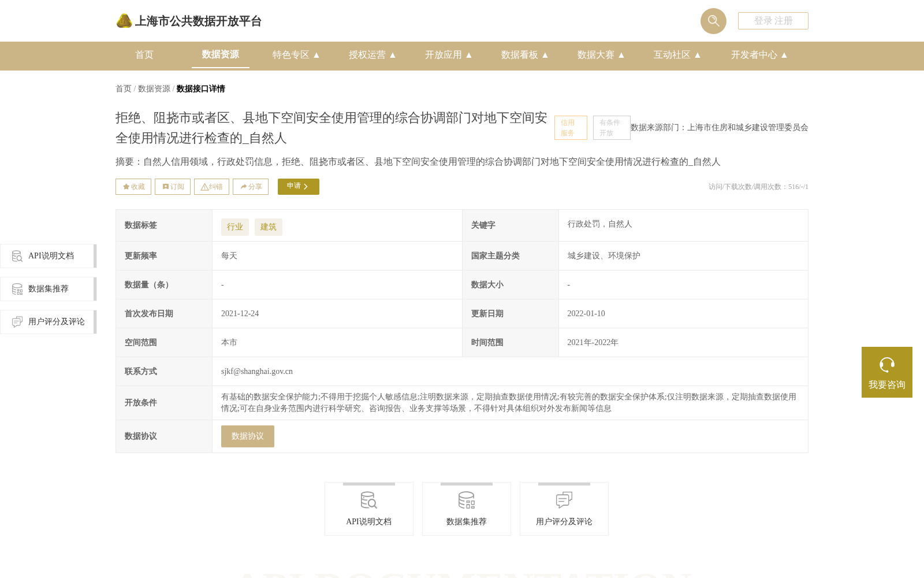Select the 数据资源 navigation tab
The width and height of the screenshot is (924, 578).
point(221,54)
